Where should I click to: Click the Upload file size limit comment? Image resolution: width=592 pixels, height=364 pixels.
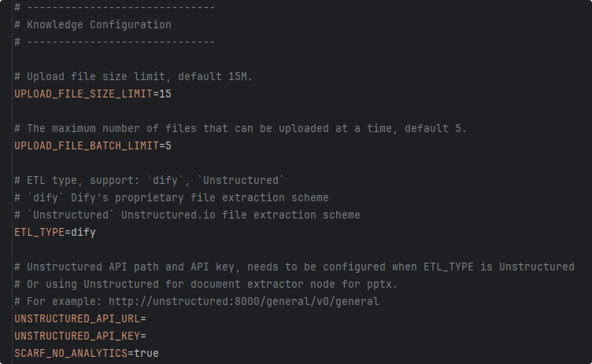click(134, 76)
